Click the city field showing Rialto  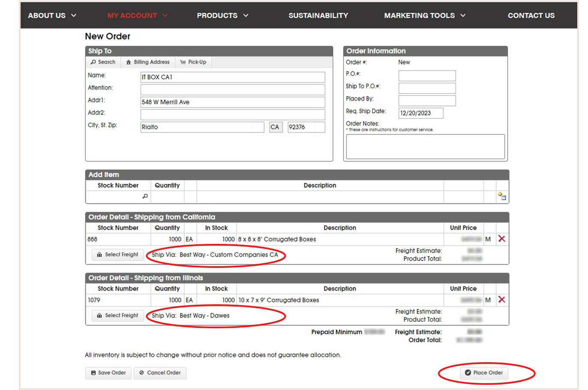[202, 127]
